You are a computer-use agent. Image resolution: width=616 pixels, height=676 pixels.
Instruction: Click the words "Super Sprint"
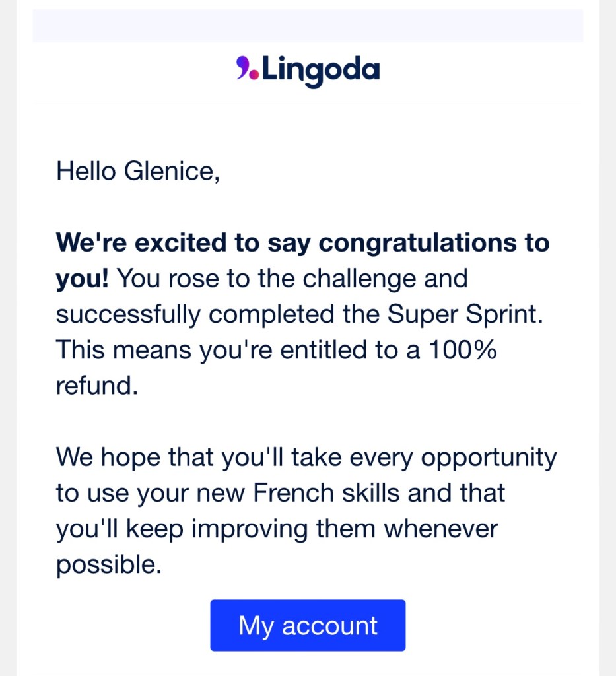[465, 314]
